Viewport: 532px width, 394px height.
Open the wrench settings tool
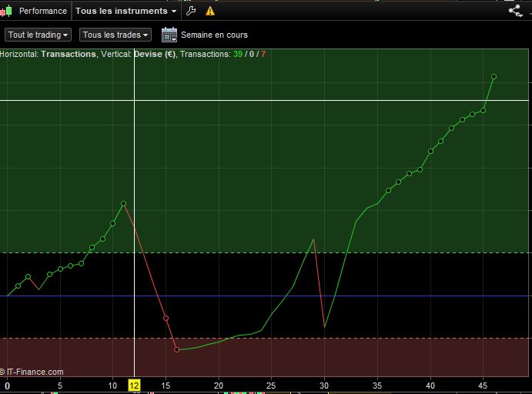[192, 11]
